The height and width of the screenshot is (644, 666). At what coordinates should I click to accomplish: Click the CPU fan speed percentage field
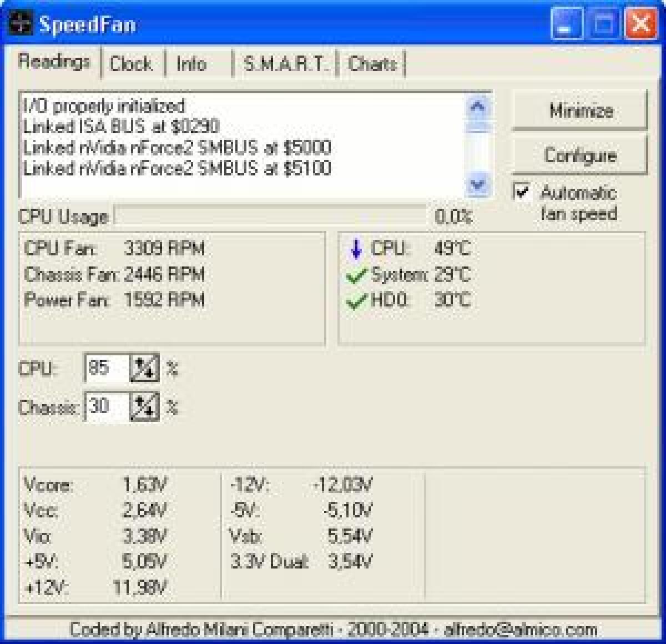pos(107,368)
